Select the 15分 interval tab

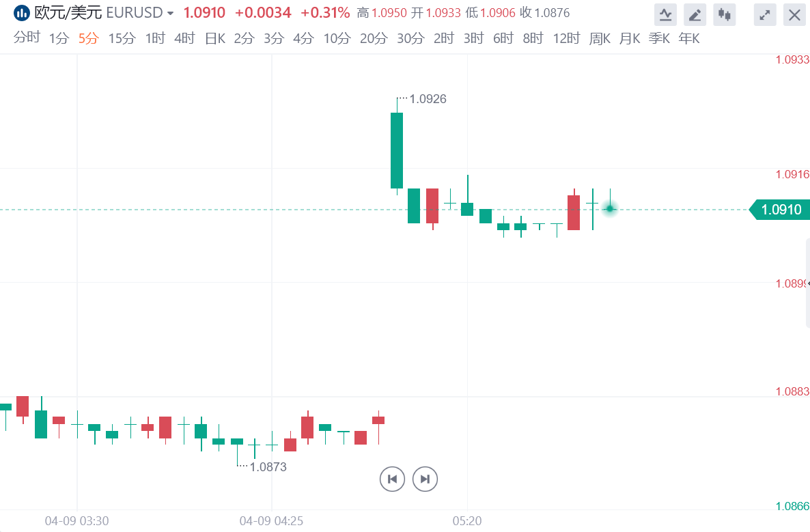pos(122,38)
